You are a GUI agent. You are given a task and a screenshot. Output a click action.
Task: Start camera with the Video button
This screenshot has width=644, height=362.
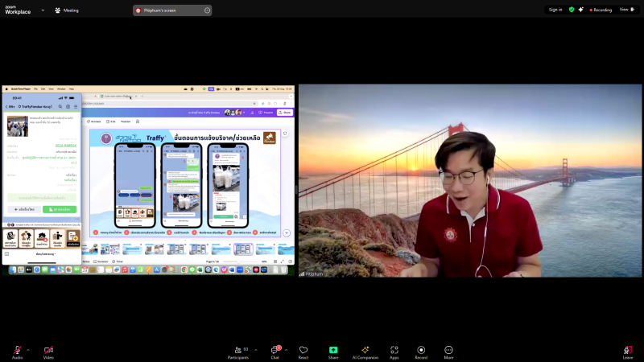point(48,350)
